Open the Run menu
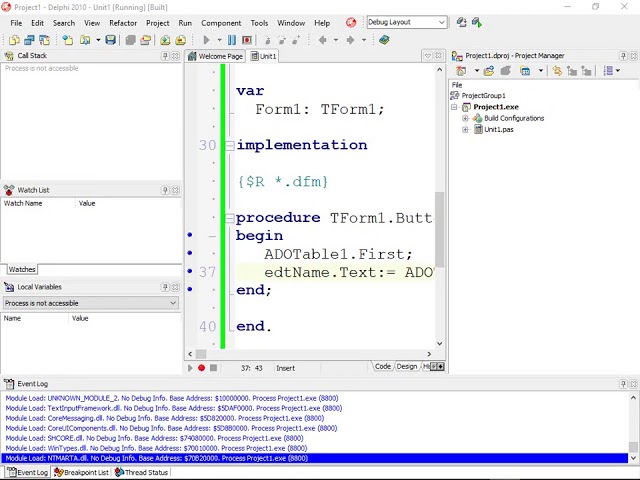This screenshot has height=480, width=640. [185, 23]
